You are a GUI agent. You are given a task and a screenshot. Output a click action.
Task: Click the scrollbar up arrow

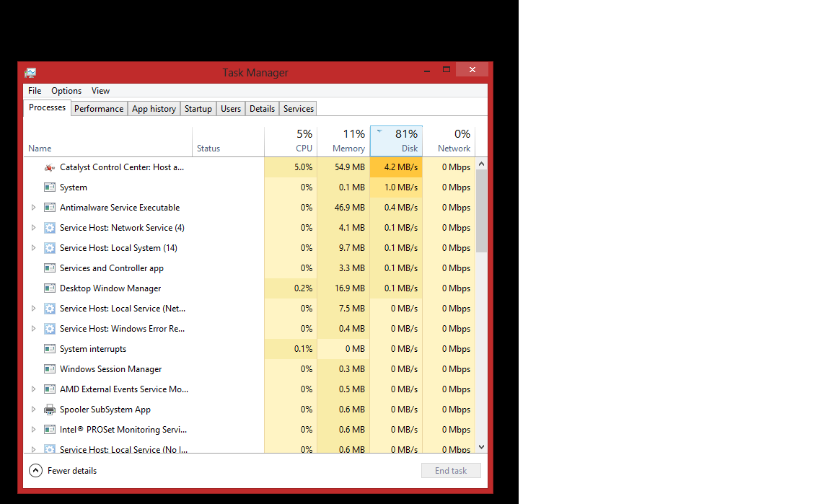click(481, 164)
